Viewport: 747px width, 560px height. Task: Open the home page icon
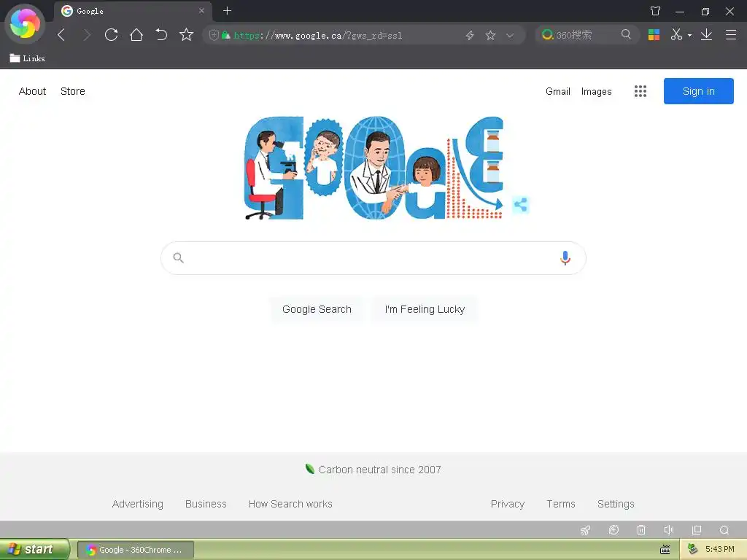[136, 35]
